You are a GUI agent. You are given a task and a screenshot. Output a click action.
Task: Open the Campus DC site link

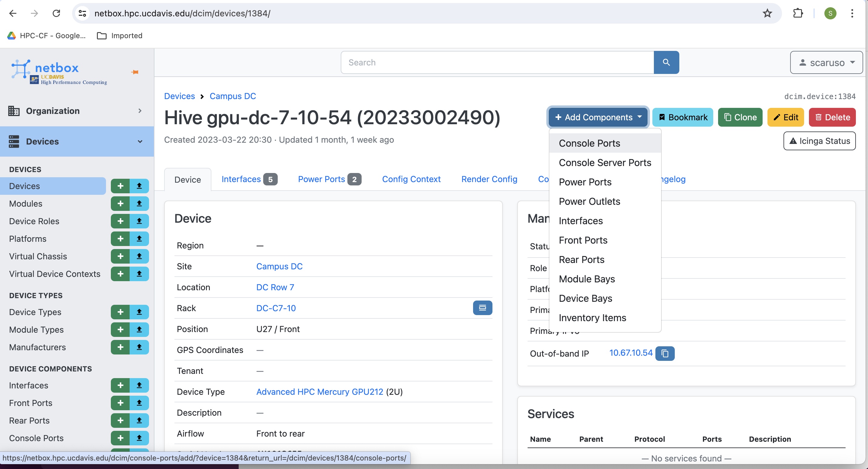(x=279, y=266)
